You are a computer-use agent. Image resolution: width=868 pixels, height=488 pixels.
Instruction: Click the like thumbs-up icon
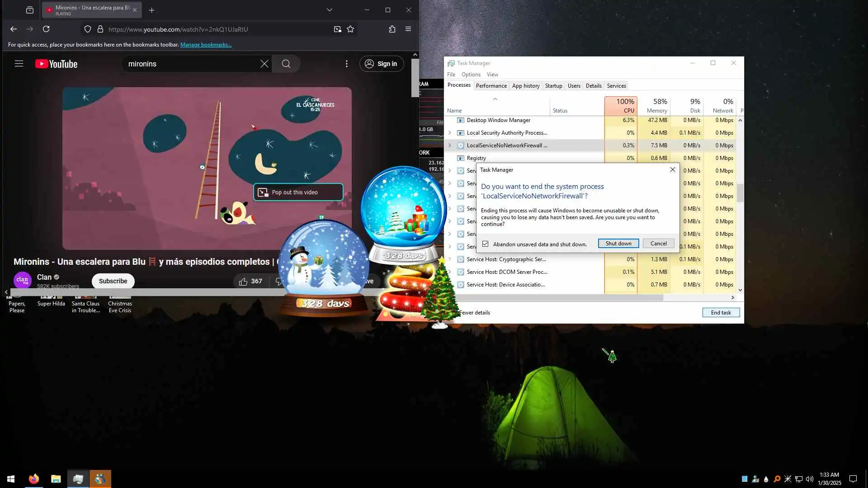point(243,281)
